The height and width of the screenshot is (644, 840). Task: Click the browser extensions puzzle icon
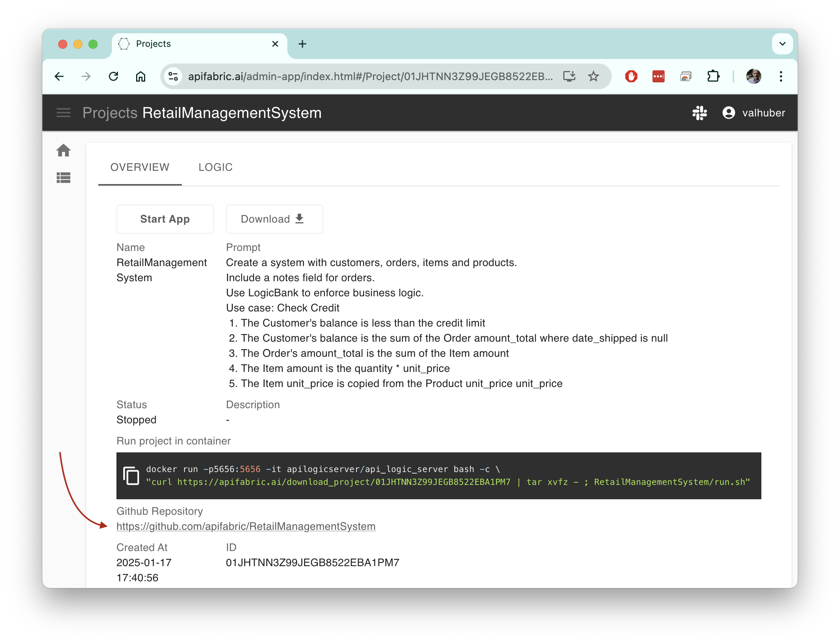click(713, 76)
